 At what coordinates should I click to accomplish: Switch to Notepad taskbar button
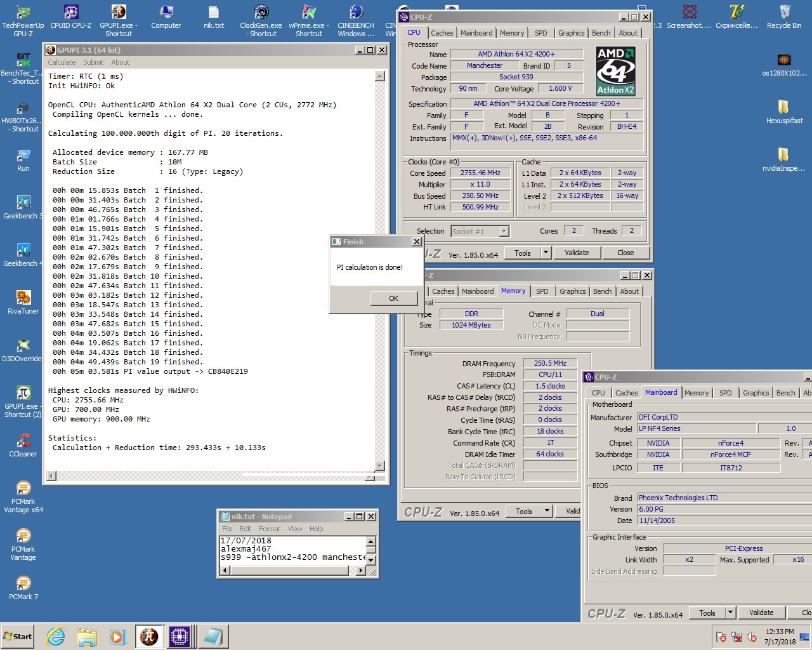[212, 637]
